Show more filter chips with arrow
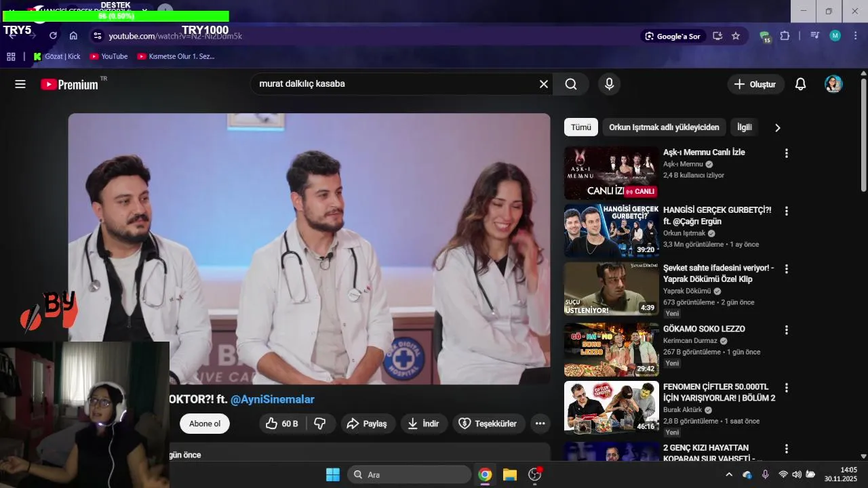 pos(778,127)
